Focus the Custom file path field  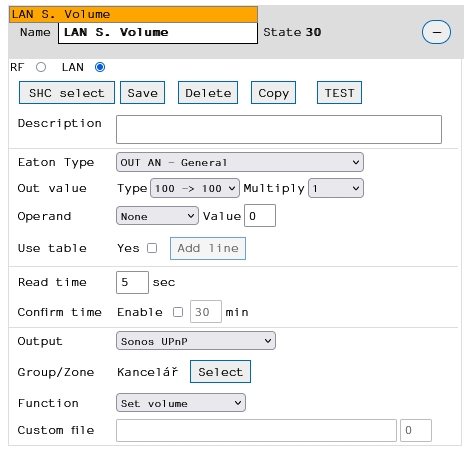(x=256, y=430)
